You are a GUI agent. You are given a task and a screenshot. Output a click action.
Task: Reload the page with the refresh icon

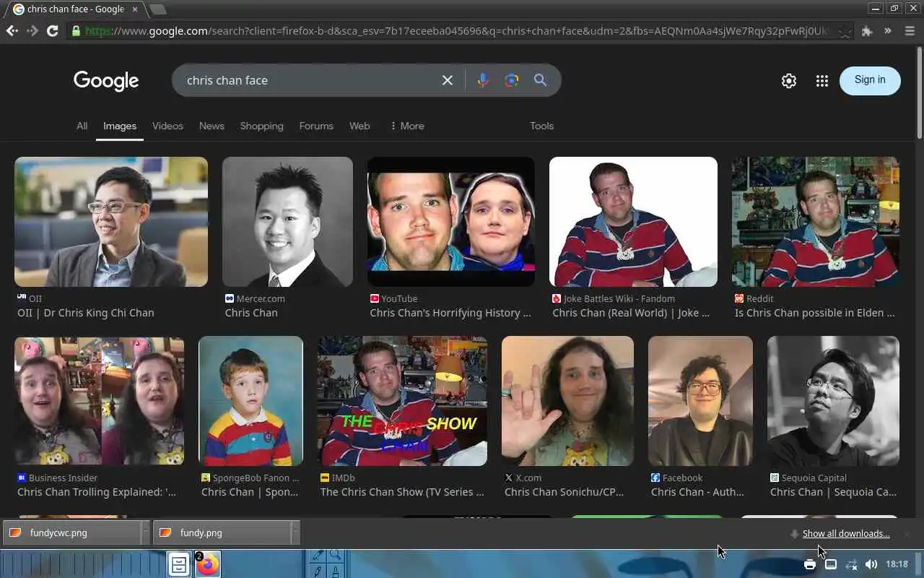click(x=52, y=31)
